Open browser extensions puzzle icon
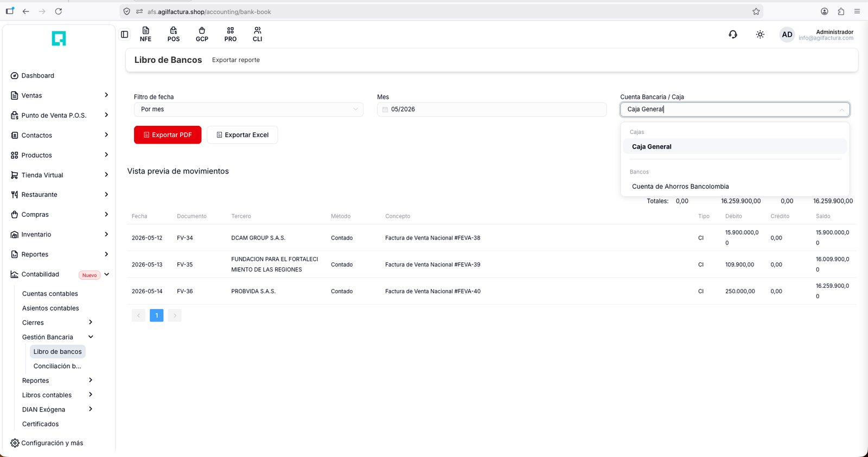This screenshot has height=457, width=868. pos(841,11)
